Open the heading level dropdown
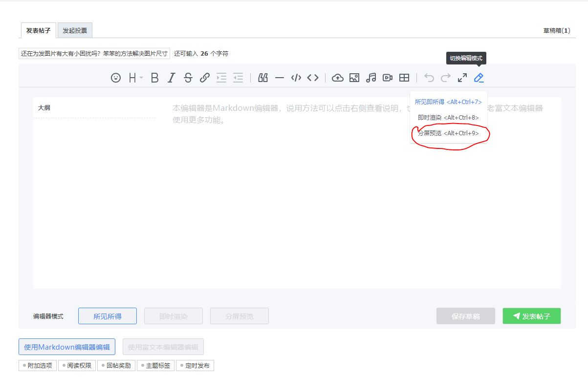 point(135,78)
